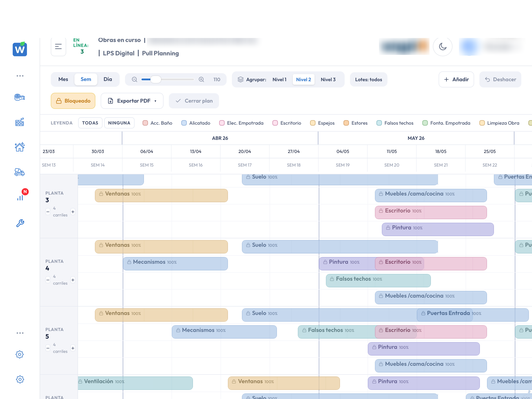Viewport: 532px width, 399px height.
Task: Select Pintura task in Planta 3
Action: 438,229
